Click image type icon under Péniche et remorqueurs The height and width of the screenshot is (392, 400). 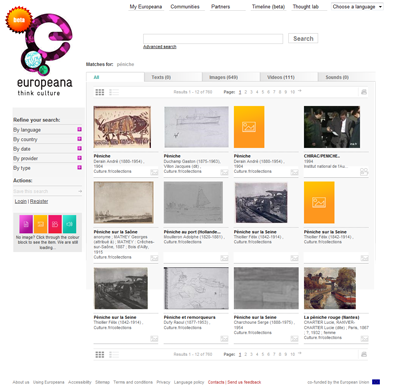(224, 339)
